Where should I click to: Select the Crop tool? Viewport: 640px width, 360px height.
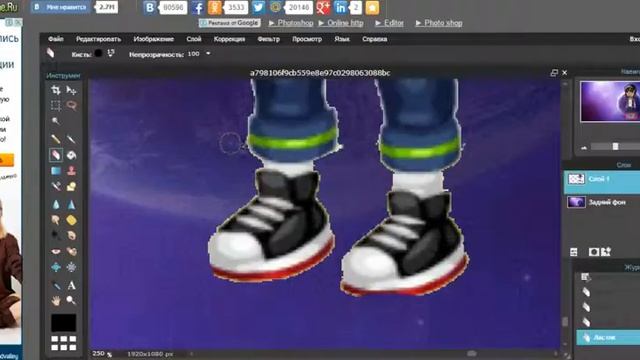(x=56, y=90)
